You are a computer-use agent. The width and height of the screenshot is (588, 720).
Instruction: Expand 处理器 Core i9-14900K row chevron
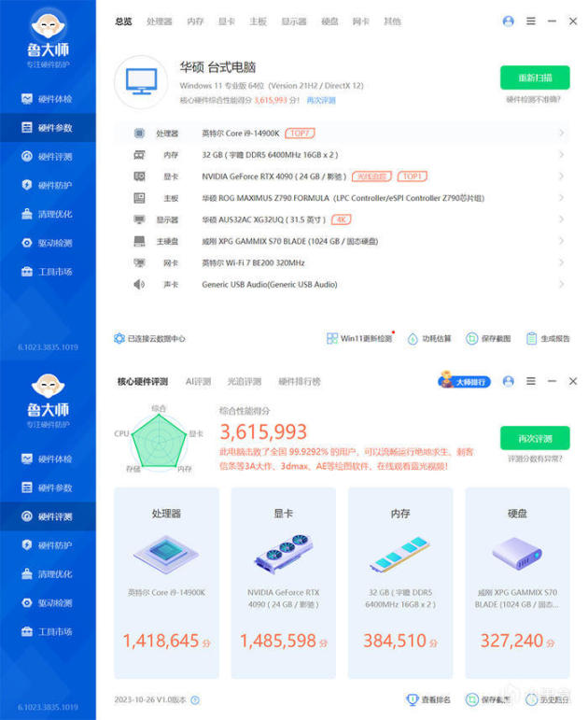(x=561, y=133)
